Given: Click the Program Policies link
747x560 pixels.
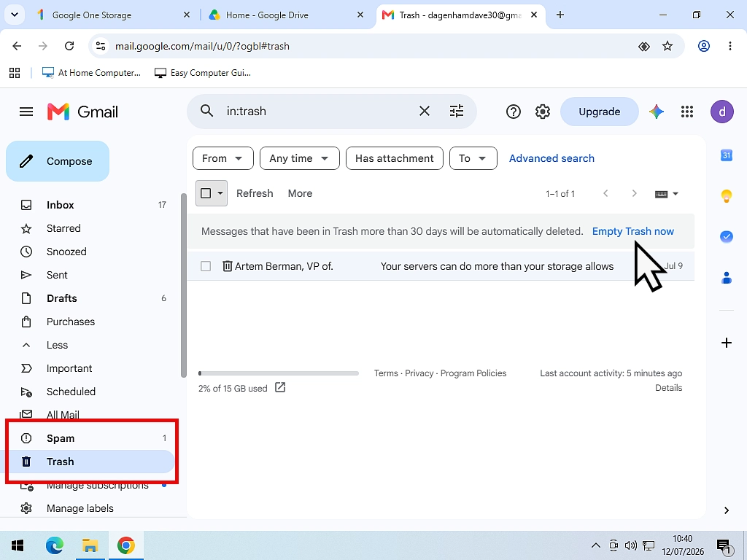Looking at the screenshot, I should point(473,373).
